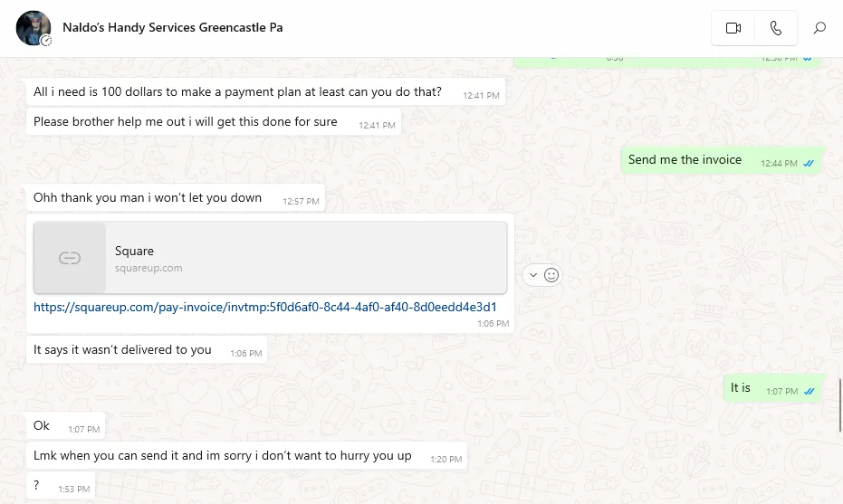Start a voice call from the header
The image size is (843, 504).
coord(776,28)
